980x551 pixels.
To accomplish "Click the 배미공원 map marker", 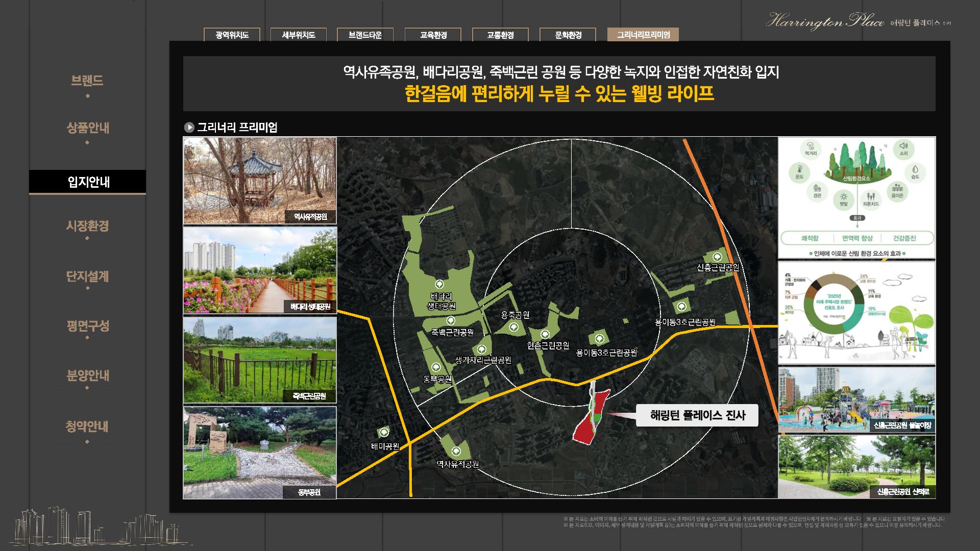I will click(384, 433).
